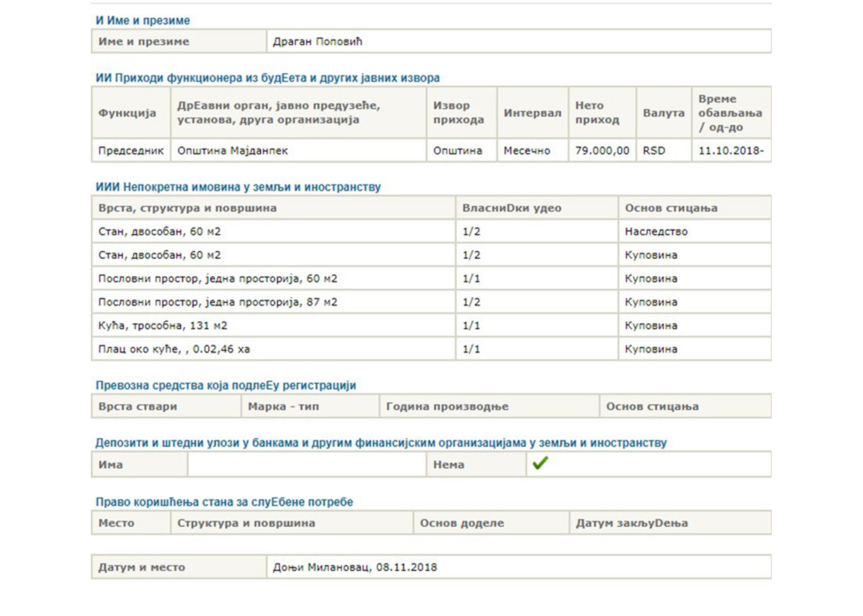
Task: Click the Функција column header
Action: pyautogui.click(x=127, y=113)
